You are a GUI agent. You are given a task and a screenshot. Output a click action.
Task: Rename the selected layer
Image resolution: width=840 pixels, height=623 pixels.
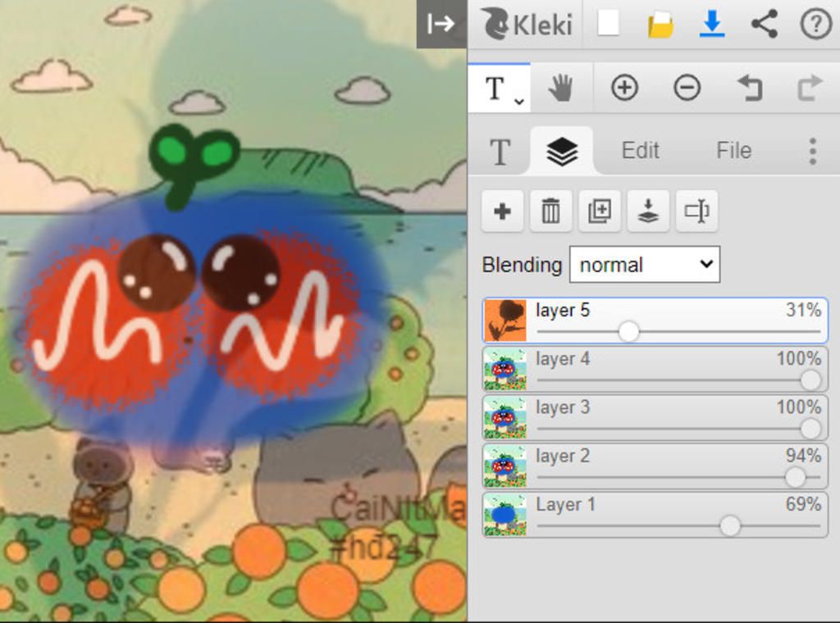pyautogui.click(x=697, y=211)
